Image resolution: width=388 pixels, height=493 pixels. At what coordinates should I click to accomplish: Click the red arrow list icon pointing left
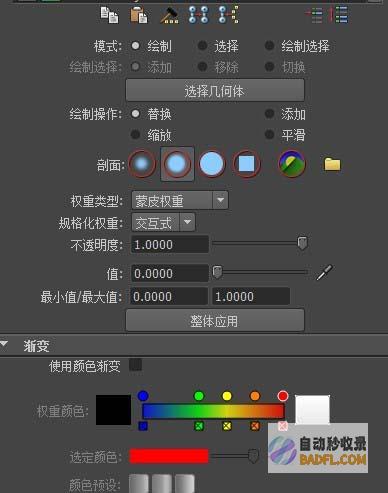point(314,15)
